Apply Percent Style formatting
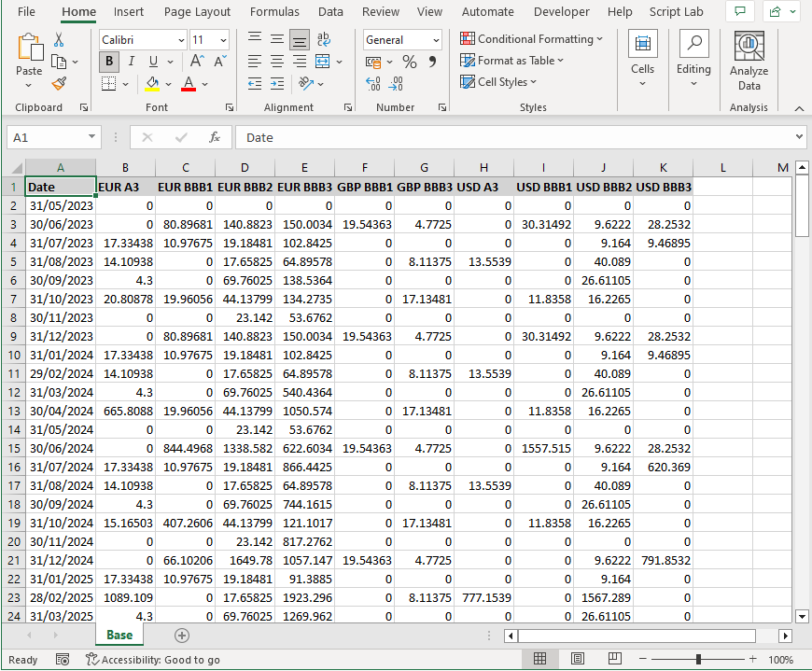The image size is (812, 671). pos(409,60)
